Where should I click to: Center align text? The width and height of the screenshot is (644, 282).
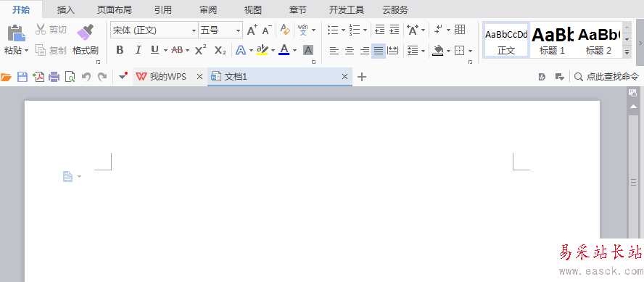349,51
